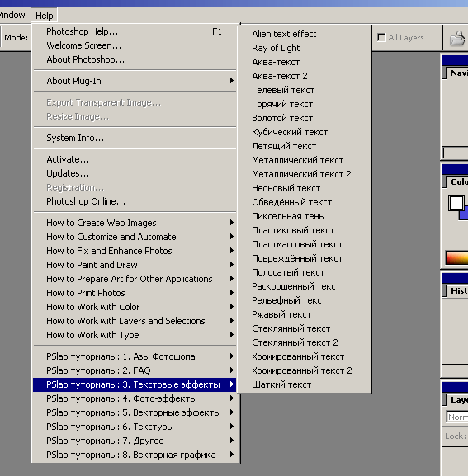The height and width of the screenshot is (476, 468).
Task: Open PSlab туториалы: 6. Текстуры
Action: (135, 427)
